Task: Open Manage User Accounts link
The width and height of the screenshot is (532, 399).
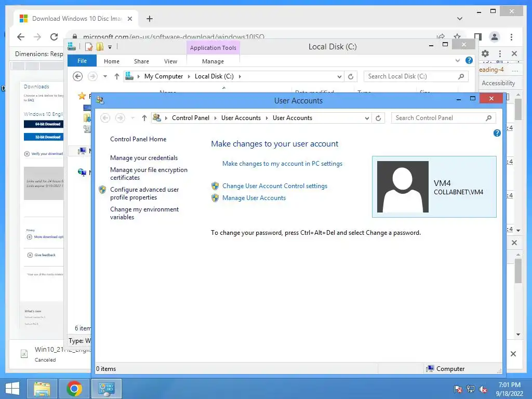Action: (254, 198)
